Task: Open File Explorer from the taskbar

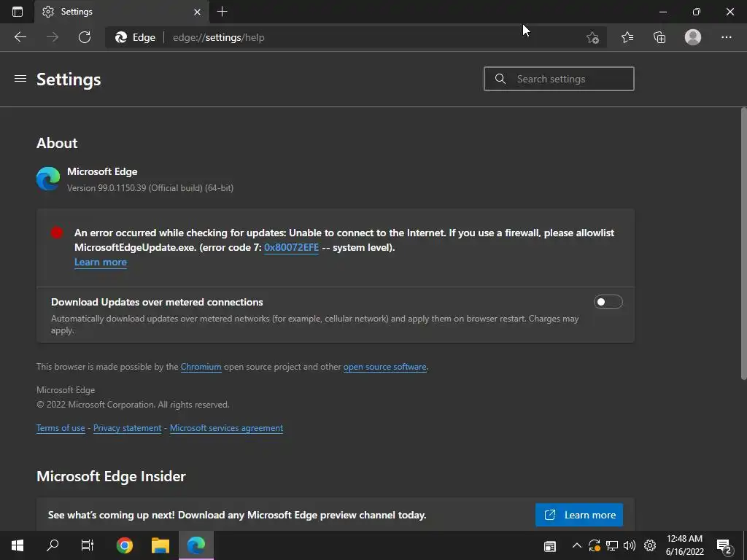Action: pyautogui.click(x=160, y=545)
